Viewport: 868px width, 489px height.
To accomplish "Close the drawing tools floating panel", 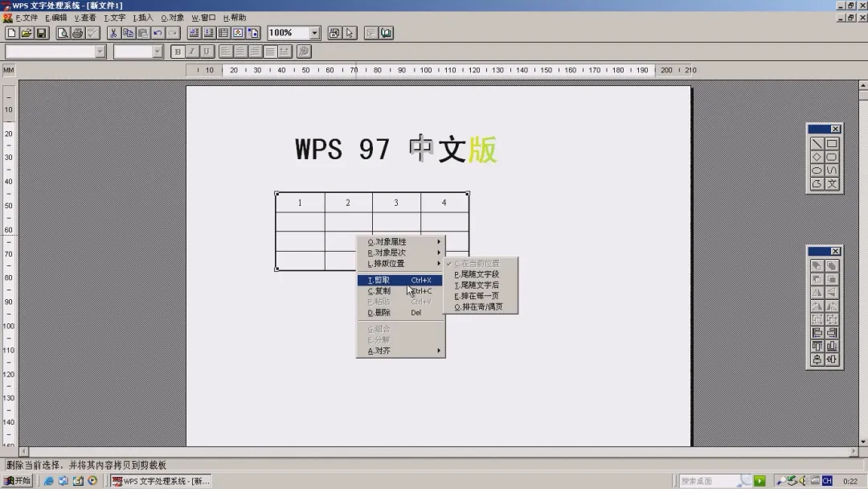I will tap(835, 129).
